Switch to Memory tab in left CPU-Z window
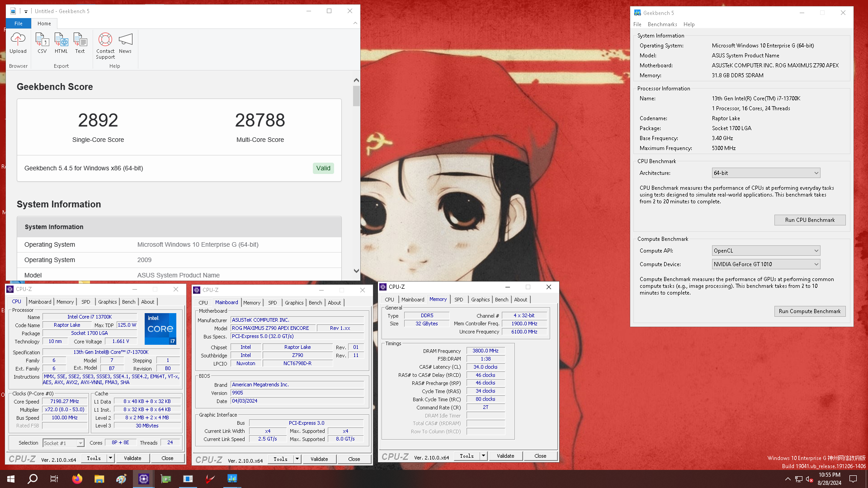This screenshot has width=868, height=488. (65, 302)
